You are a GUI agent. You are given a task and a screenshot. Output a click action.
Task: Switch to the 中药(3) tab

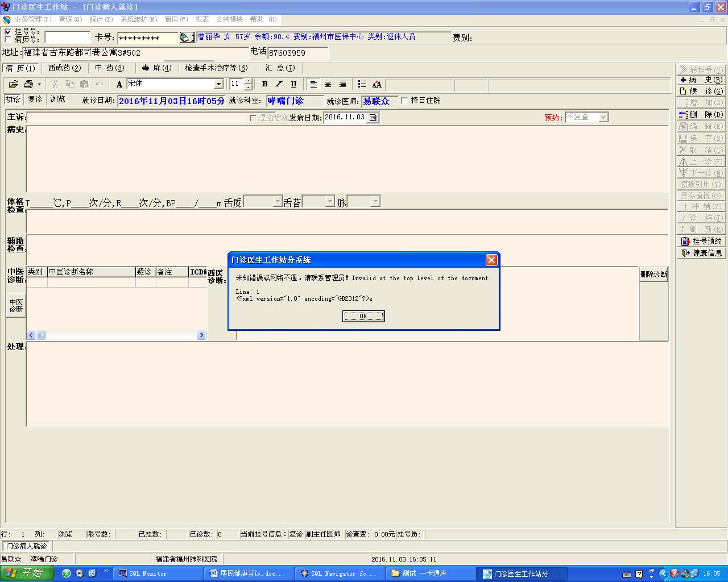coord(110,68)
